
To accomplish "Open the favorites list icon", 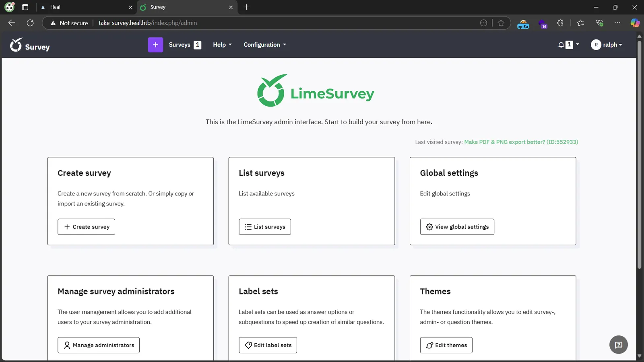I will tap(580, 23).
